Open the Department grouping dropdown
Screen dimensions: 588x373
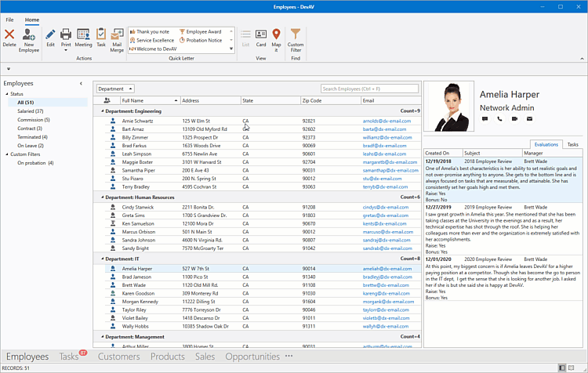tap(115, 89)
